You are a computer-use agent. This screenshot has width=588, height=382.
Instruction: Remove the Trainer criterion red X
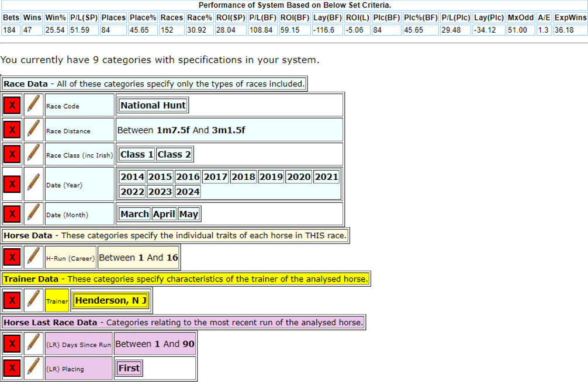(12, 300)
